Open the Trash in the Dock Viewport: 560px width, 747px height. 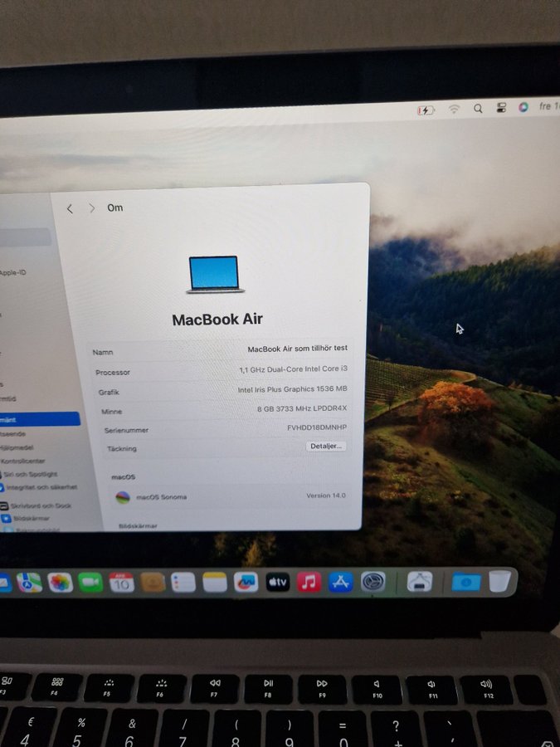499,582
